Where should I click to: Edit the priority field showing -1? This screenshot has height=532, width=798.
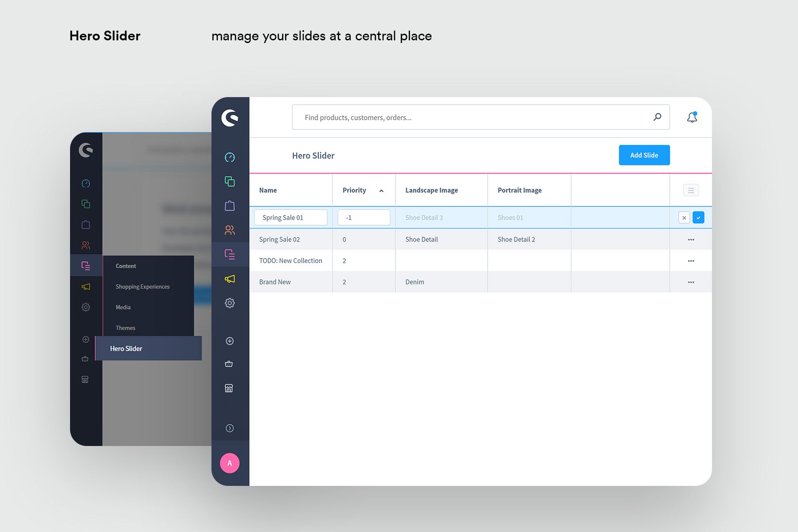coord(364,218)
